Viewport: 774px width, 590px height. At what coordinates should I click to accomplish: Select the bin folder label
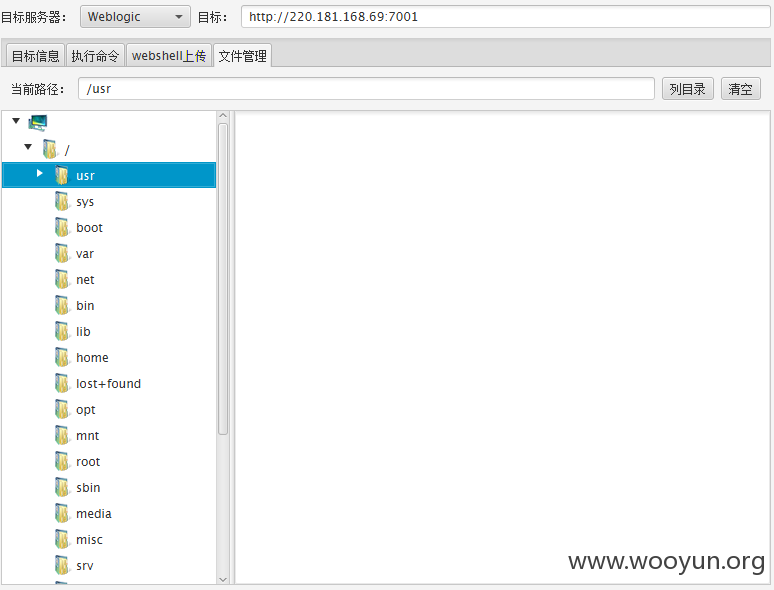85,306
